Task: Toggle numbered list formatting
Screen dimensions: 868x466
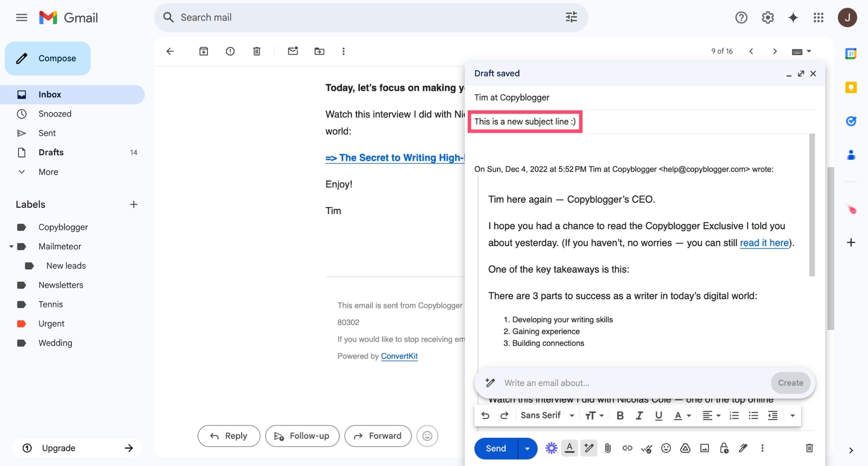Action: tap(734, 416)
